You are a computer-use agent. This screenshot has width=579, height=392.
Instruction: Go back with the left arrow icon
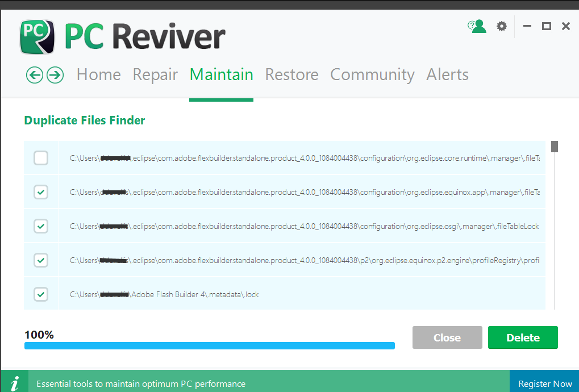35,75
